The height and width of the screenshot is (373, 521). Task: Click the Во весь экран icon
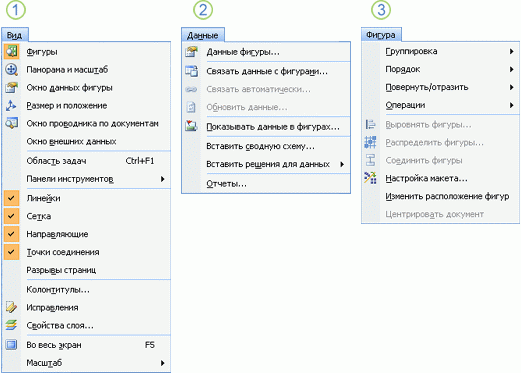[11, 345]
